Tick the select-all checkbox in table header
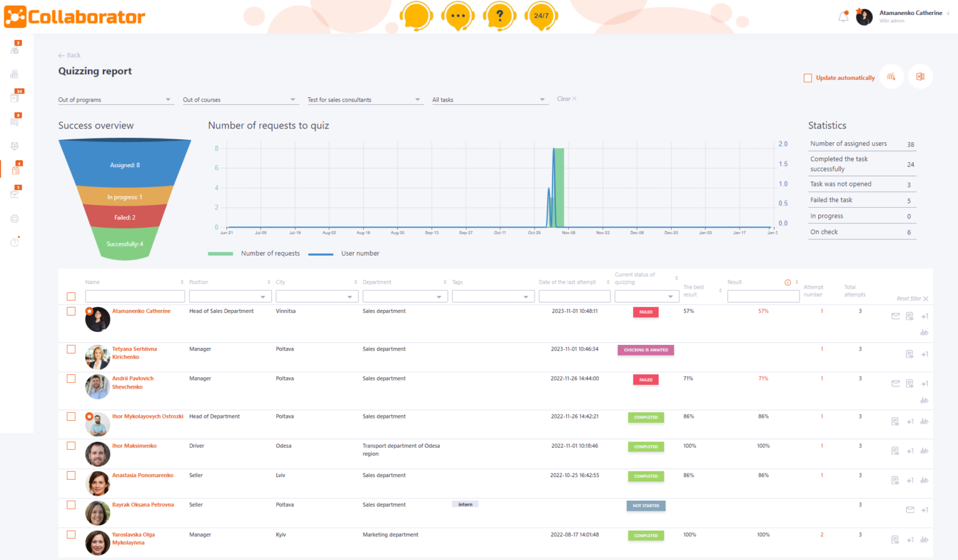Screen dimensions: 958x560 (x=71, y=297)
